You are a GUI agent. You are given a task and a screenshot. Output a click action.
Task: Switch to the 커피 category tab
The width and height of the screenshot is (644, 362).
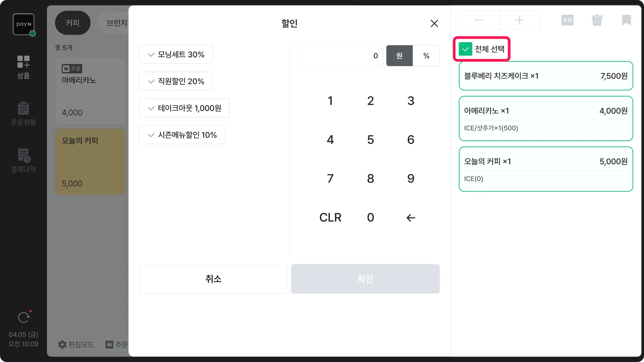73,23
